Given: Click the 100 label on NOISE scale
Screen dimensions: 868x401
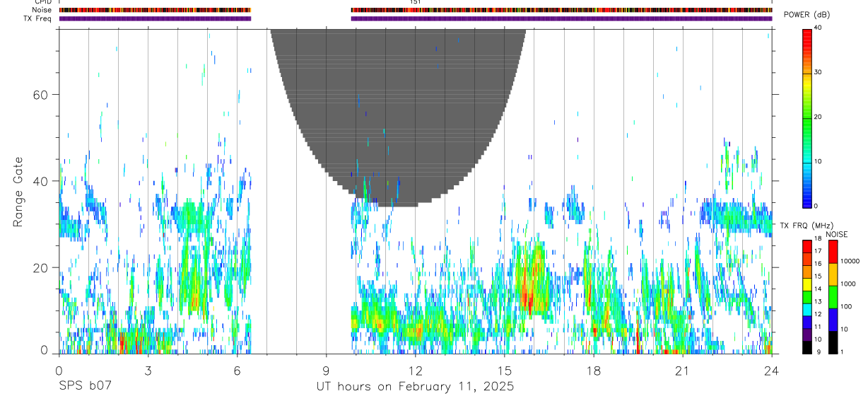Looking at the screenshot, I should 845,306.
